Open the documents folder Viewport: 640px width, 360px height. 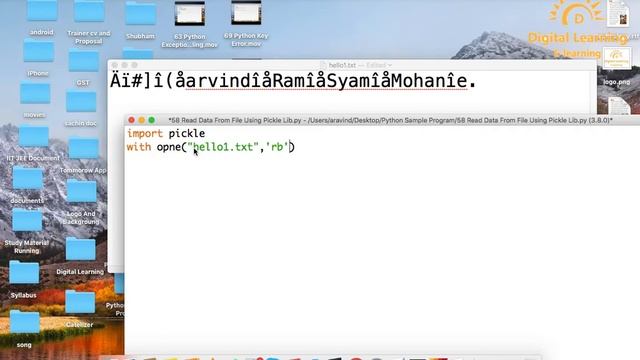[x=27, y=178]
